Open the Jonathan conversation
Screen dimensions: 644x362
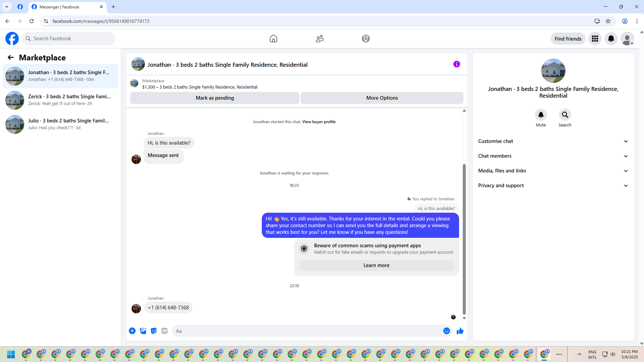(x=60, y=76)
